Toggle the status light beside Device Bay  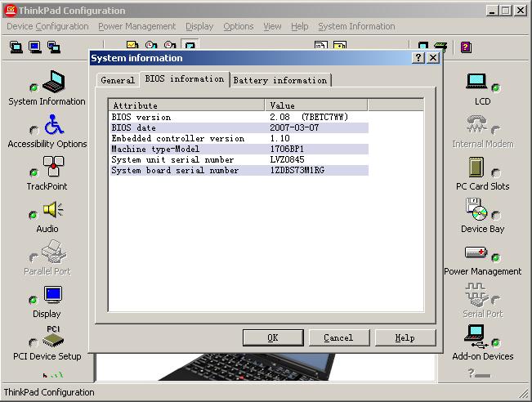(496, 215)
